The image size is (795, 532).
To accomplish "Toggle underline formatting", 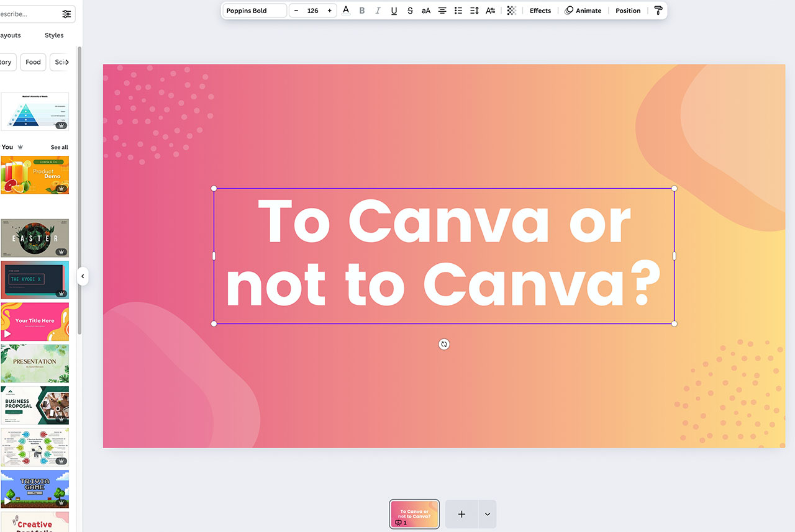I will point(394,11).
